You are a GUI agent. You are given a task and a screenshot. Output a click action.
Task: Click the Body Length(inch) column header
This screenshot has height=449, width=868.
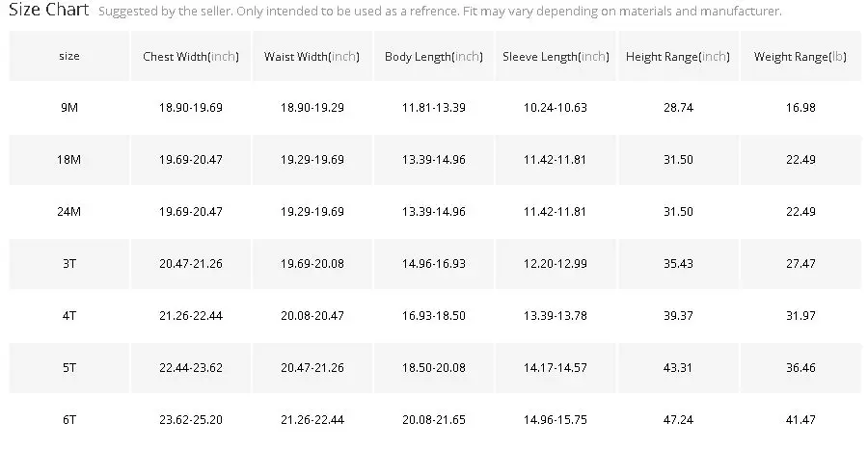[434, 57]
